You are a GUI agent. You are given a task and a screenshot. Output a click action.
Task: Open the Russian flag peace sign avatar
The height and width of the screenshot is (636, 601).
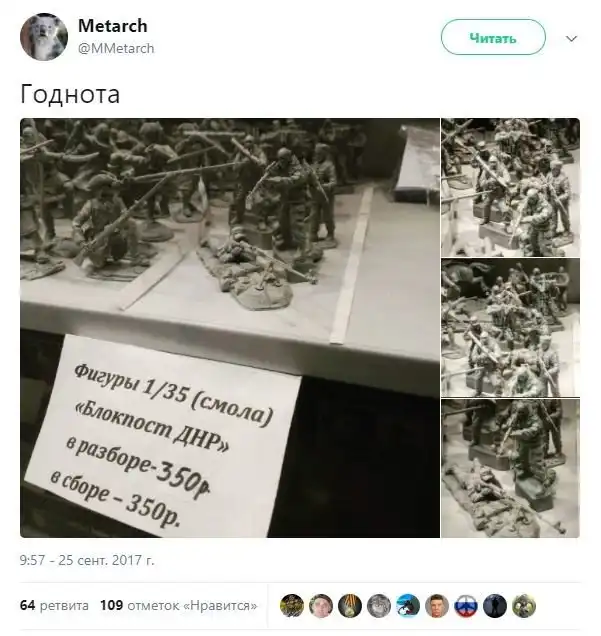click(x=466, y=606)
